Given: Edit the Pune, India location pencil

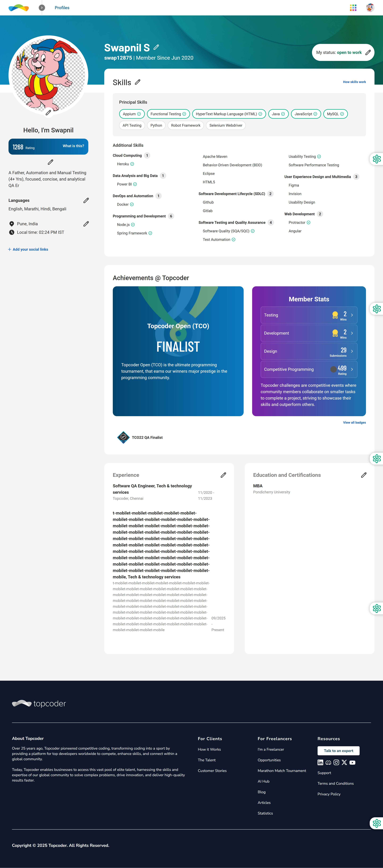Looking at the screenshot, I should point(86,224).
